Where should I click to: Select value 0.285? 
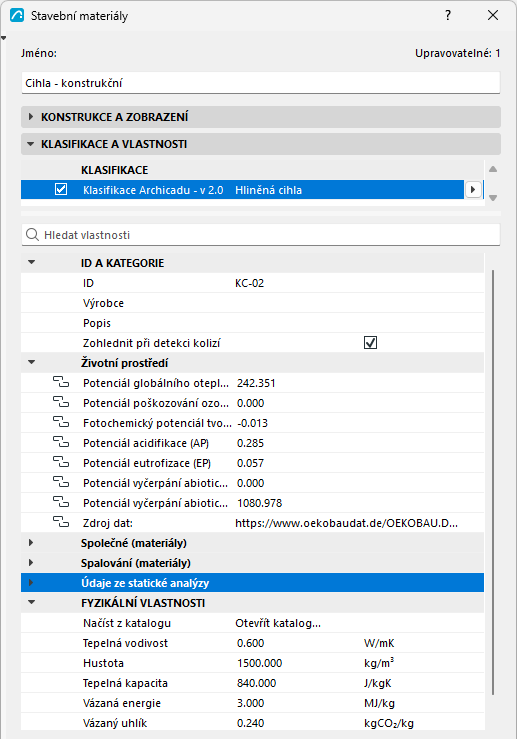(x=250, y=443)
